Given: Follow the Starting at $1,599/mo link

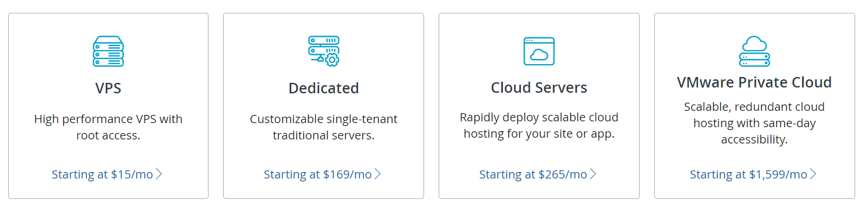Looking at the screenshot, I should click(x=754, y=174).
